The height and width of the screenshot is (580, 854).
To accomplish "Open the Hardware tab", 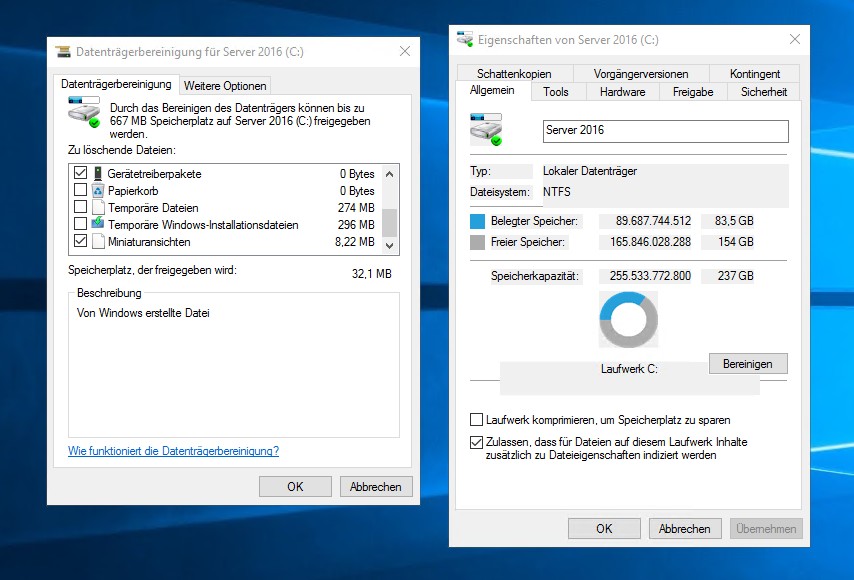I will [x=623, y=92].
